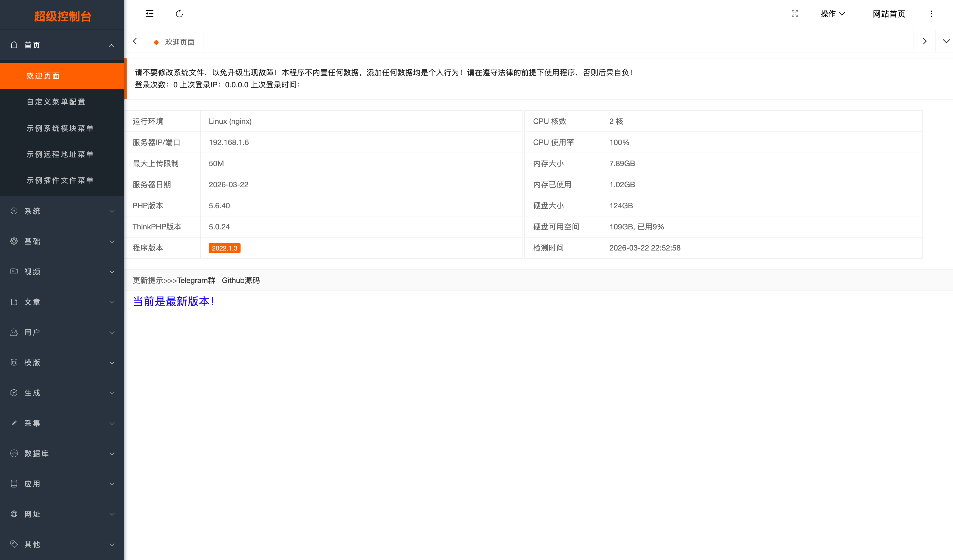
Task: Click the sidebar collapse menu icon
Action: (149, 14)
